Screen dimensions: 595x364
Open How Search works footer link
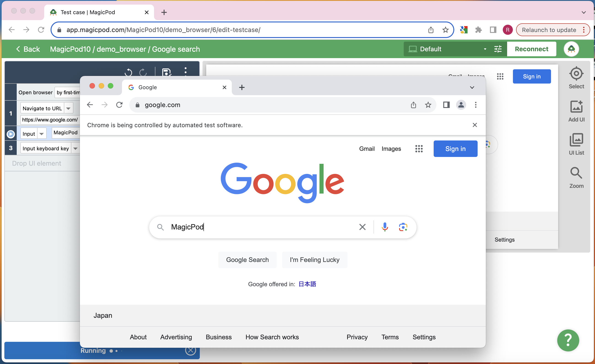pyautogui.click(x=272, y=337)
